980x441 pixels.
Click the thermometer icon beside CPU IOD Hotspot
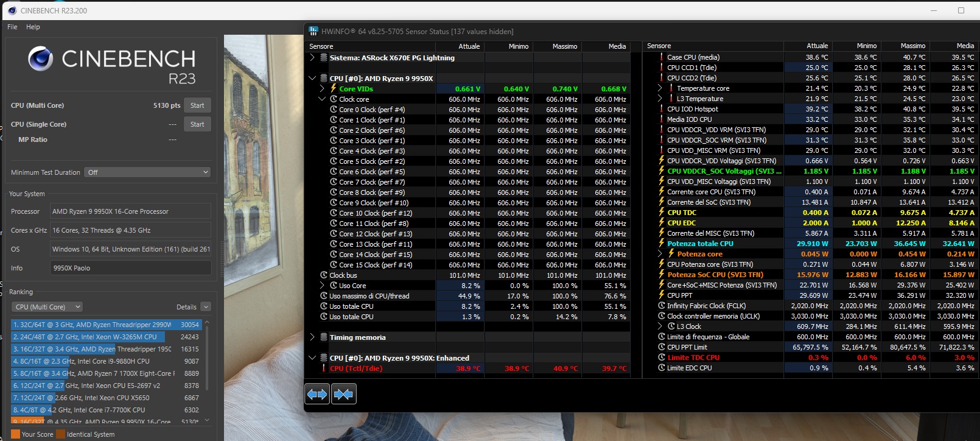tap(662, 109)
